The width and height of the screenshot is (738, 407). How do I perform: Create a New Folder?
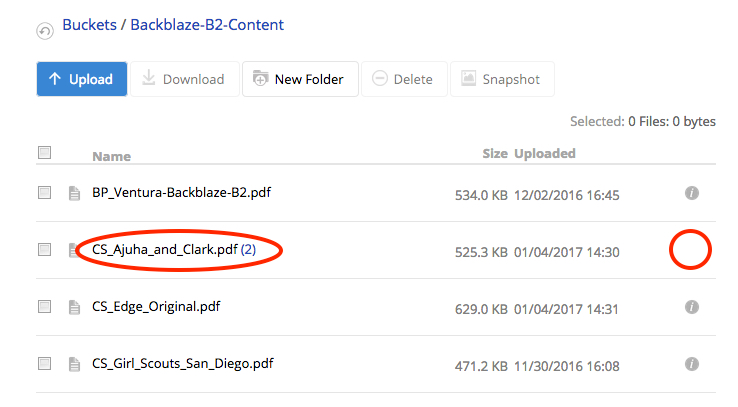point(300,79)
